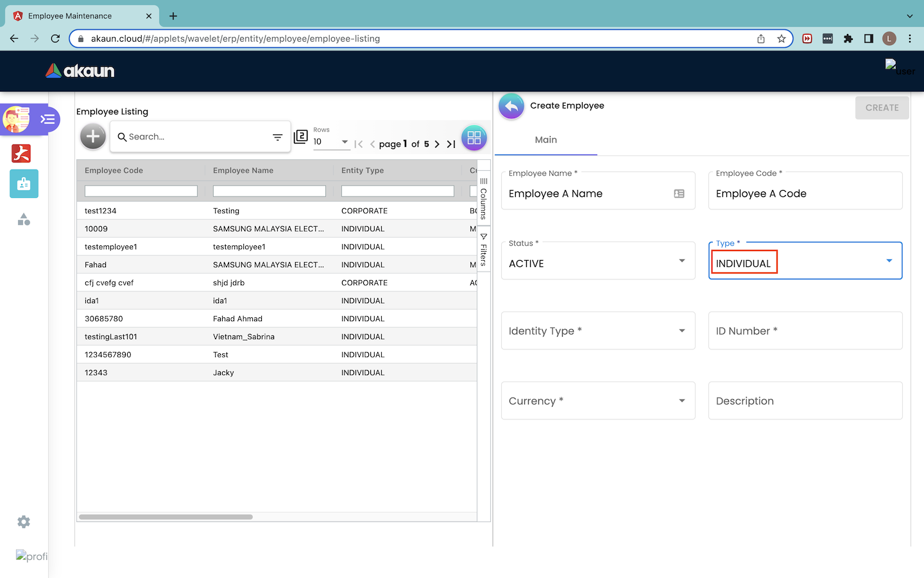
Task: Expand the Status dropdown
Action: click(681, 261)
